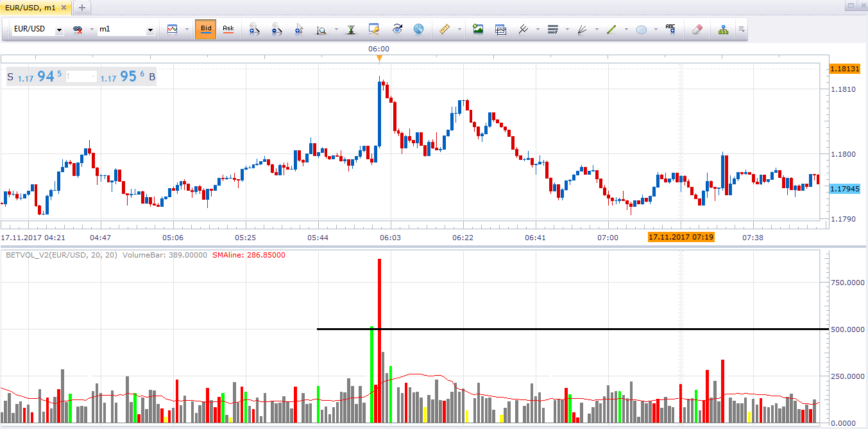The image size is (868, 429).
Task: Click the ABC text label tool
Action: point(670,29)
